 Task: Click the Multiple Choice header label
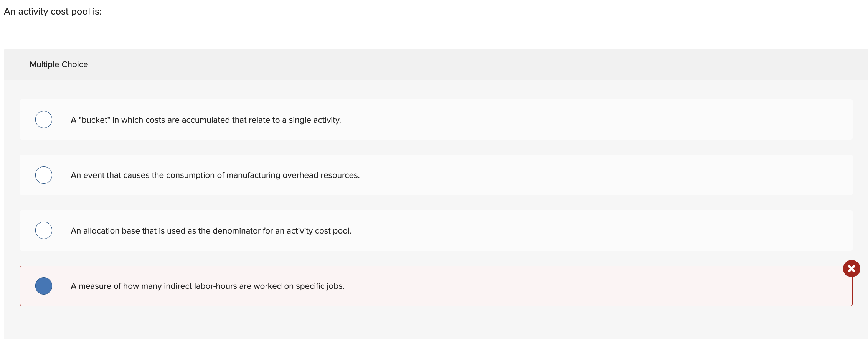click(x=59, y=64)
